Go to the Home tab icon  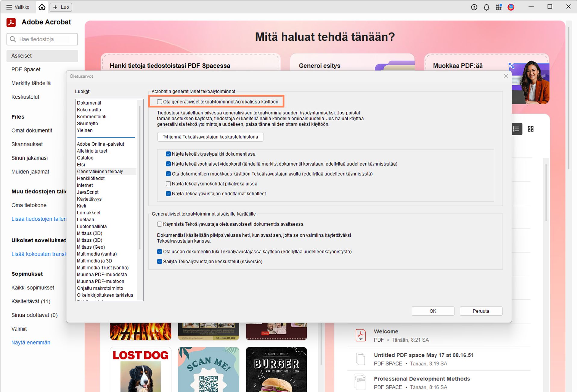(42, 7)
